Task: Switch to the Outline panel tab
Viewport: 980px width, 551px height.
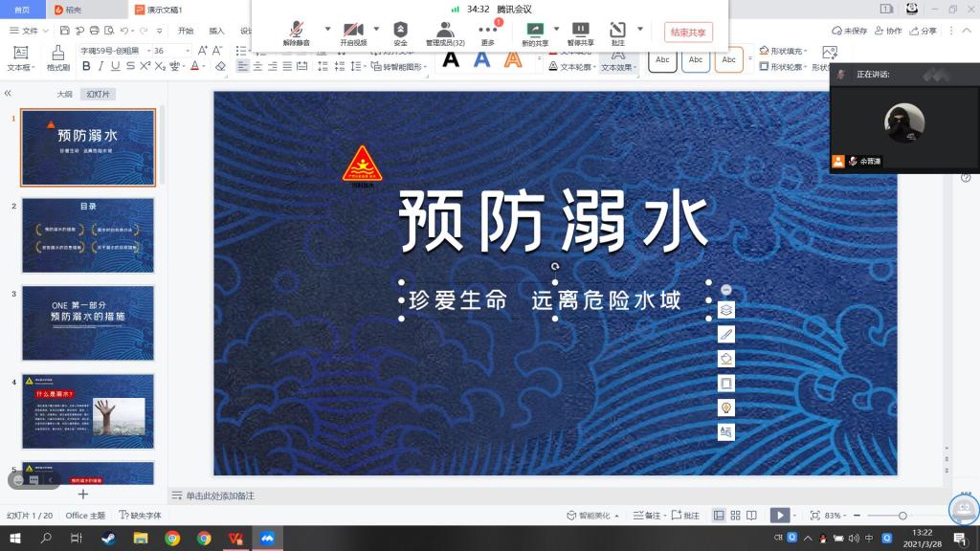Action: (64, 94)
